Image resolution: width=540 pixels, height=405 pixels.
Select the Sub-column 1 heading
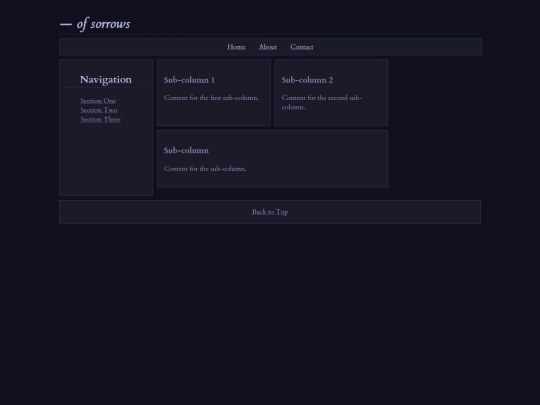pos(189,80)
